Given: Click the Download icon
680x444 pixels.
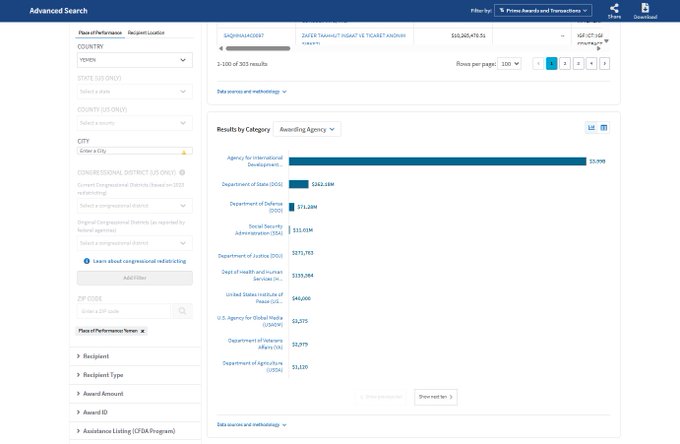Looking at the screenshot, I should [645, 8].
